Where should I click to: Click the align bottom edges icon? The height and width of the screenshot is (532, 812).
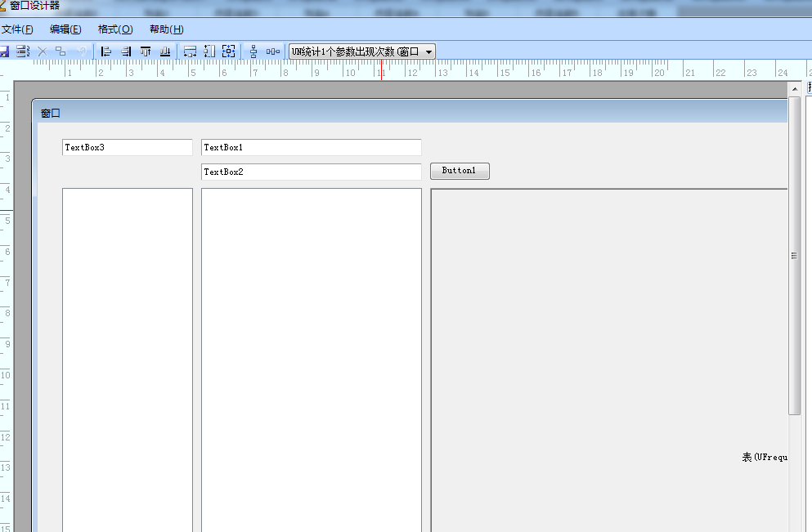tap(165, 51)
